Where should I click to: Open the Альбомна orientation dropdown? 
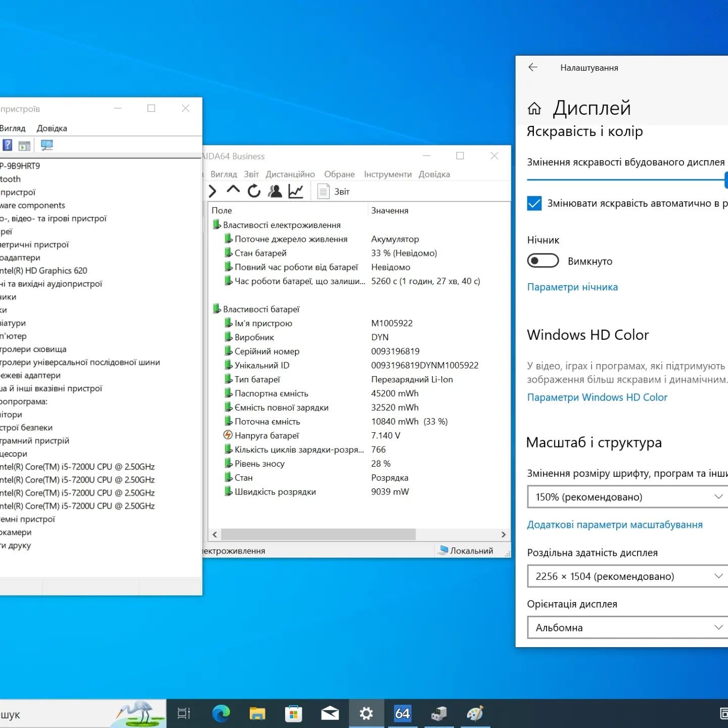pyautogui.click(x=628, y=627)
